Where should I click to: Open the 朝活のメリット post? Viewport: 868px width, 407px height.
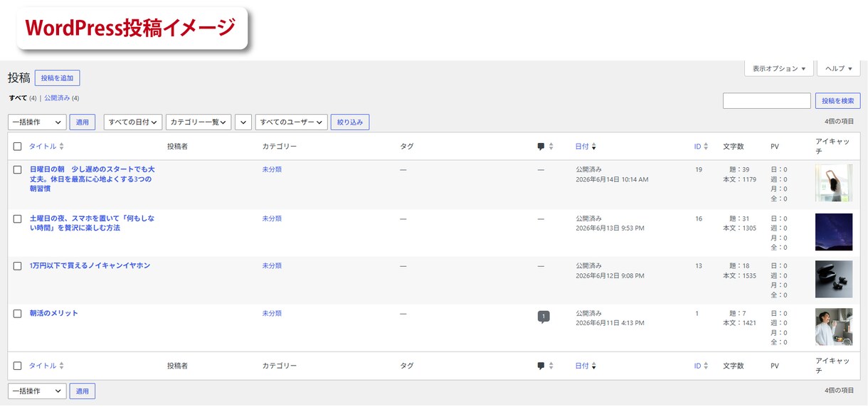54,313
